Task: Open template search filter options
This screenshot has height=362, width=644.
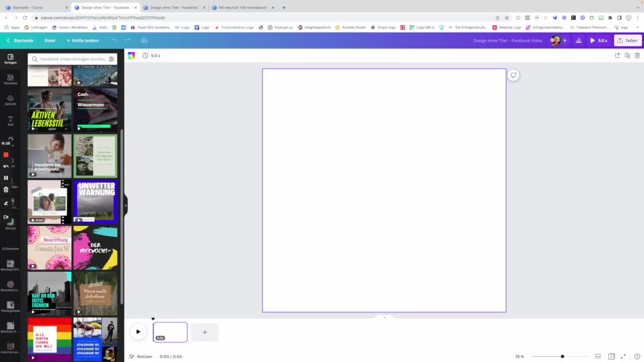Action: click(x=111, y=59)
